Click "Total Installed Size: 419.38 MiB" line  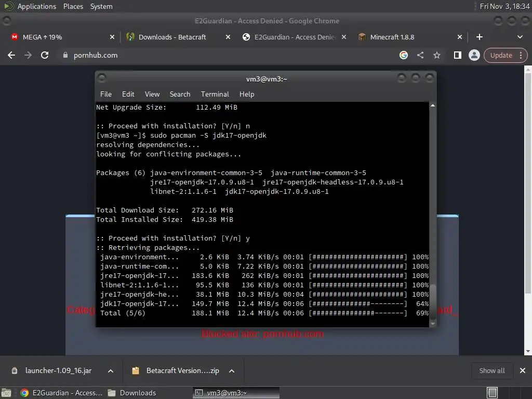point(165,220)
